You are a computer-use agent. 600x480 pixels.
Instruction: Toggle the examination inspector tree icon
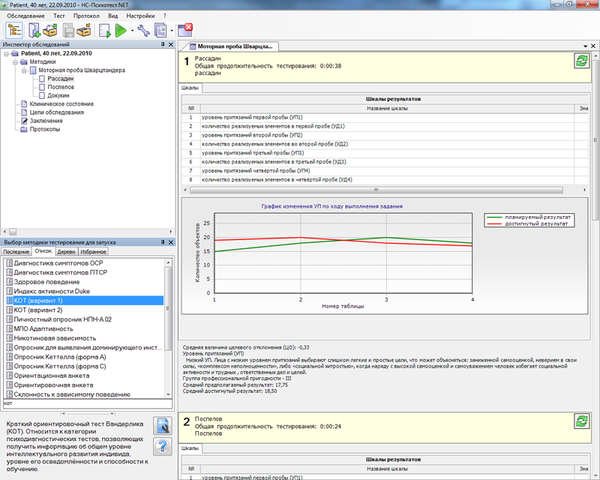tap(14, 30)
